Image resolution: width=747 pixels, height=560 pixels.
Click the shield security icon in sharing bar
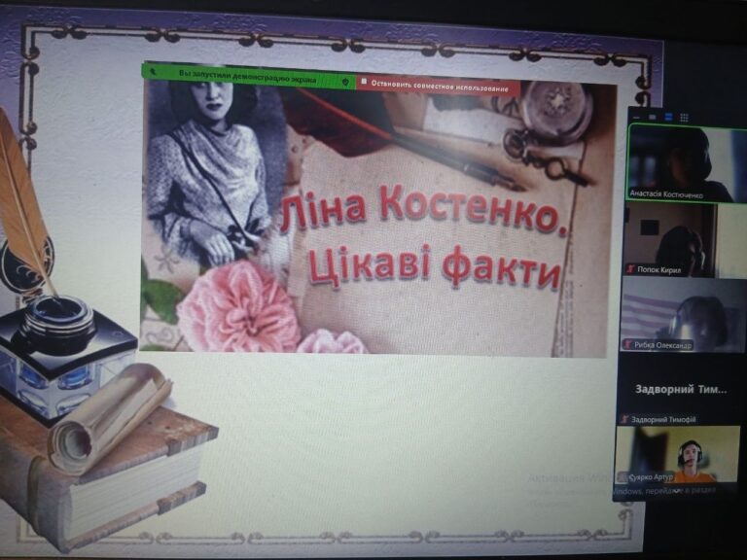[343, 80]
